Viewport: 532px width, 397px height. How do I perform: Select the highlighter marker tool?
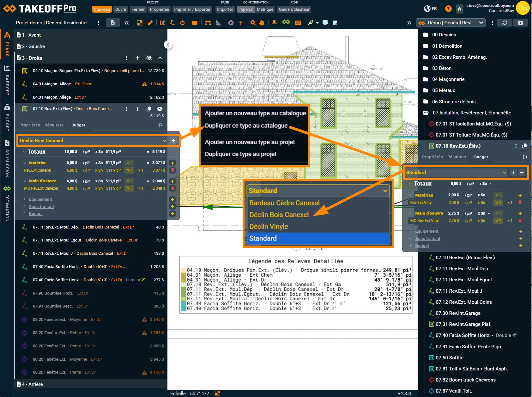(311, 23)
